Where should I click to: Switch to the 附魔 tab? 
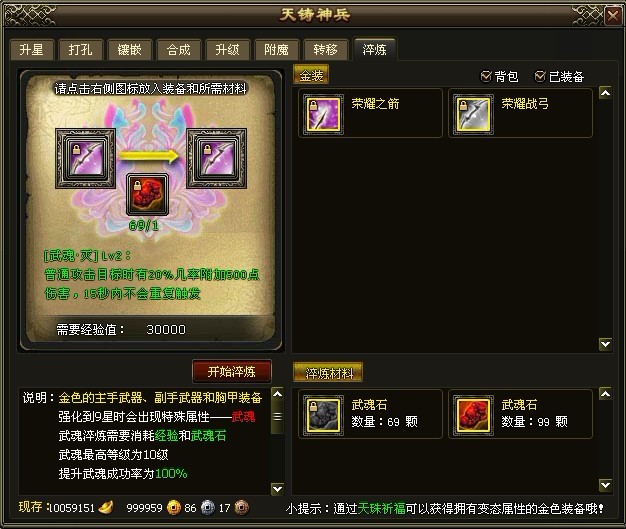[x=276, y=50]
